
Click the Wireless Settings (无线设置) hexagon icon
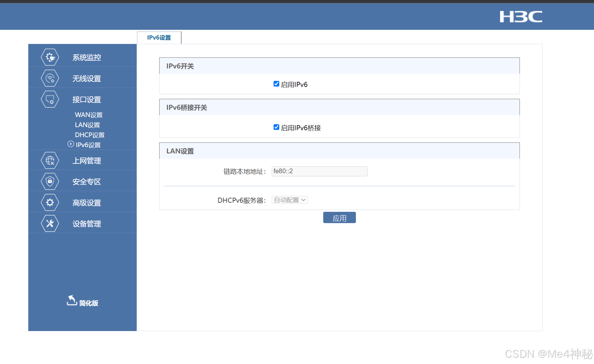(x=50, y=78)
